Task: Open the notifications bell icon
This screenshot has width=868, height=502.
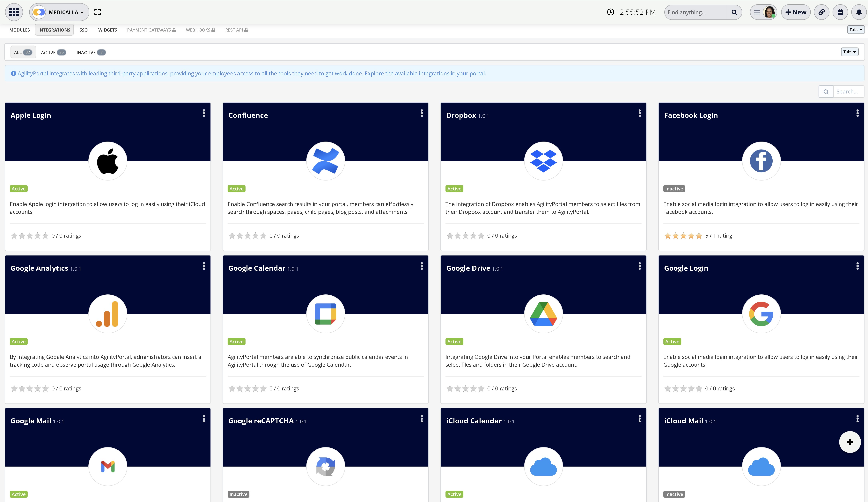Action: click(859, 12)
